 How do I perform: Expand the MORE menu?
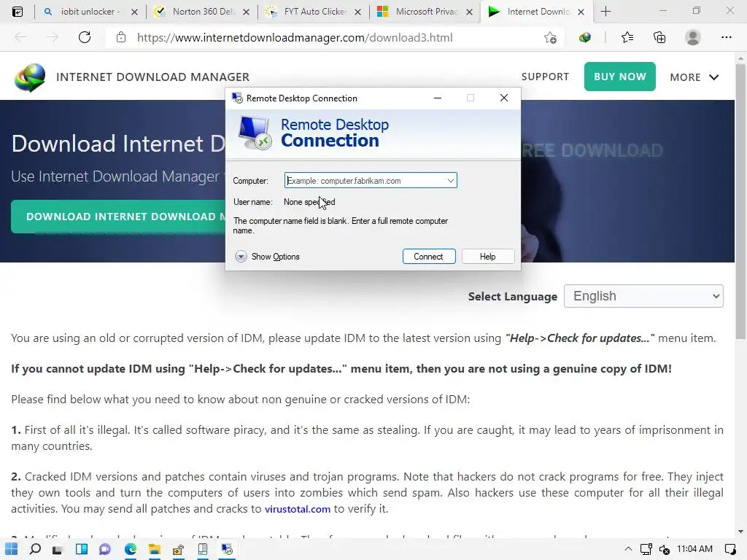click(694, 77)
